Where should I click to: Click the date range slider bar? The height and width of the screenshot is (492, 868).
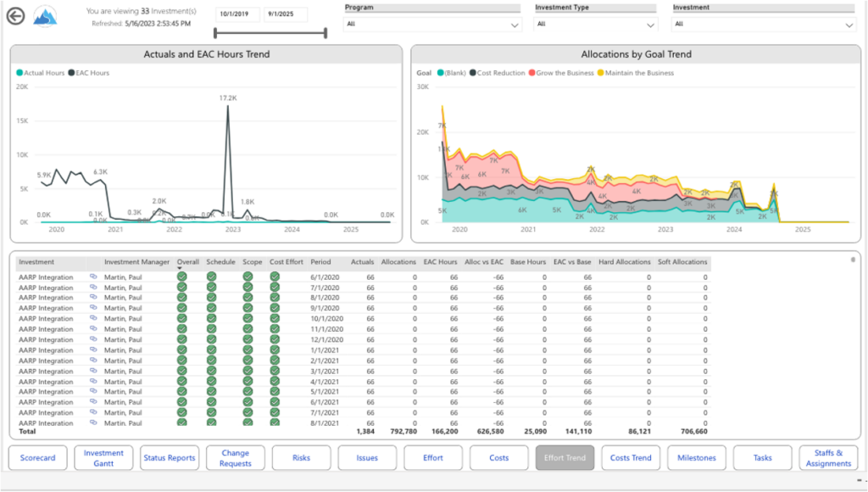270,33
